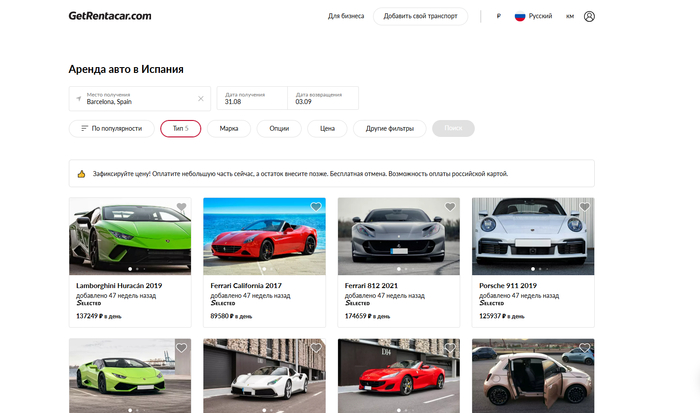Click Ferrari California 2017 title

coord(246,286)
